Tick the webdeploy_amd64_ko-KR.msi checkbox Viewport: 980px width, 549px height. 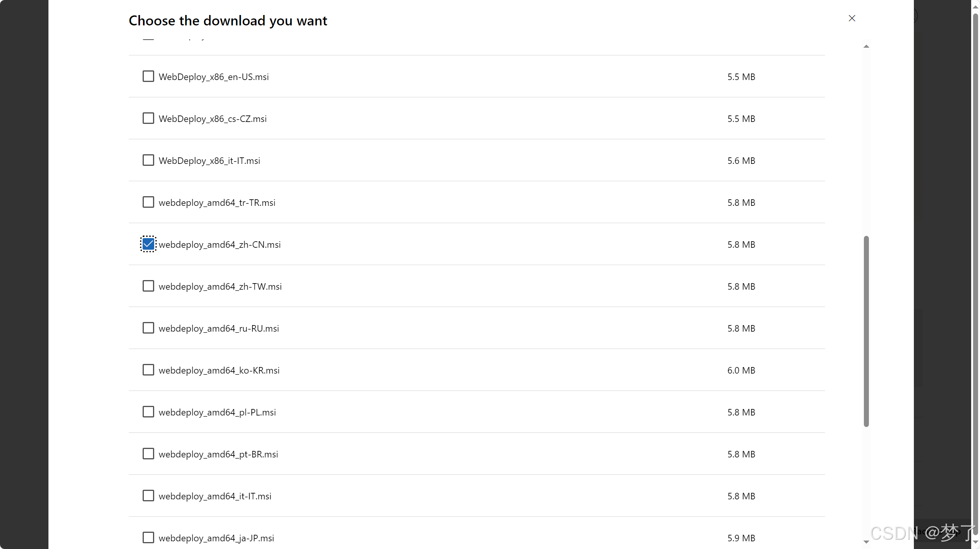tap(148, 370)
